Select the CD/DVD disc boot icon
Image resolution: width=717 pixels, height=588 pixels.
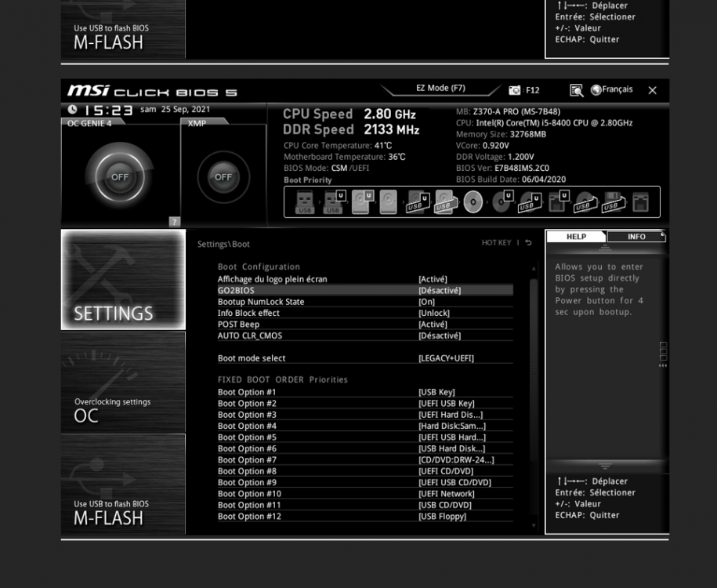coord(473,201)
